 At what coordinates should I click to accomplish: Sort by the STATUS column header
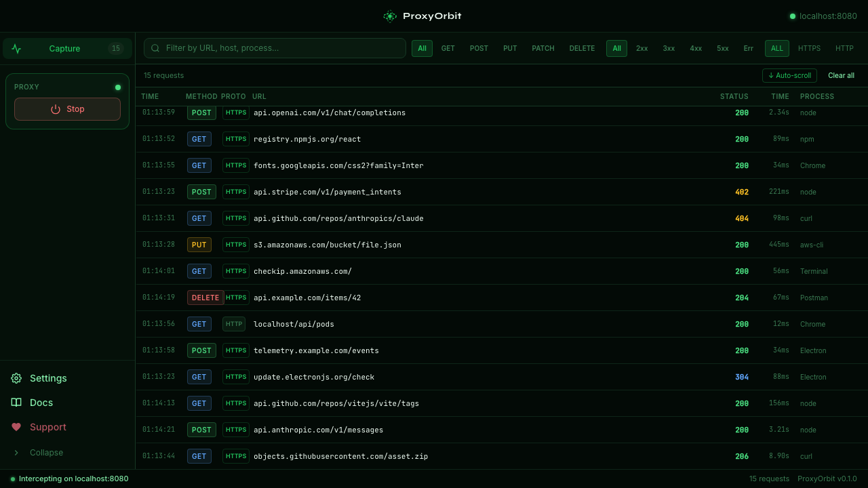pos(734,96)
